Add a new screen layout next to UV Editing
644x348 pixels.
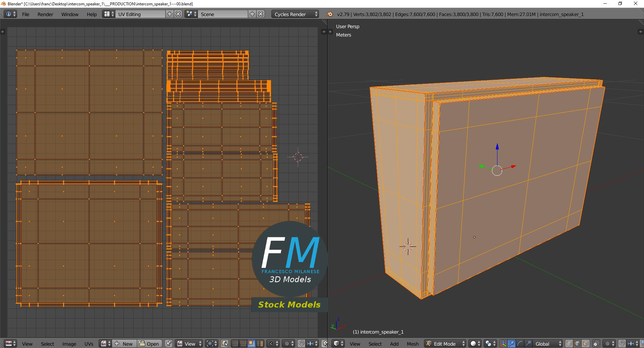click(170, 14)
